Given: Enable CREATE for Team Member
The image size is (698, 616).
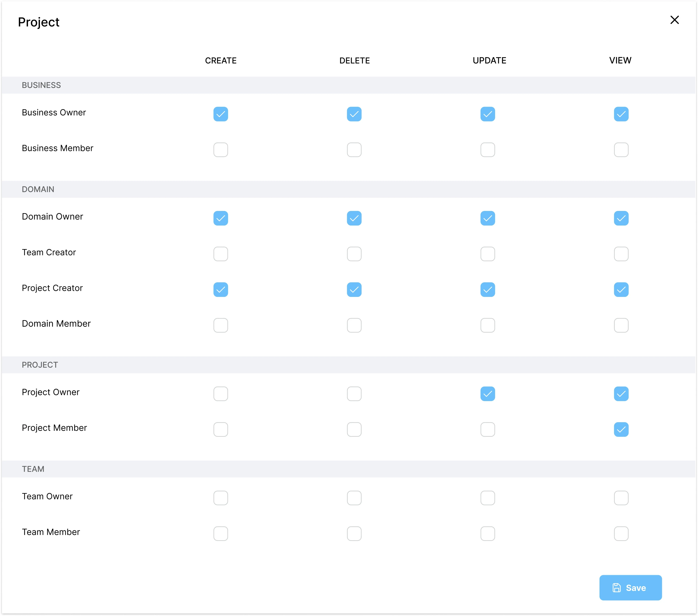Looking at the screenshot, I should 221,533.
